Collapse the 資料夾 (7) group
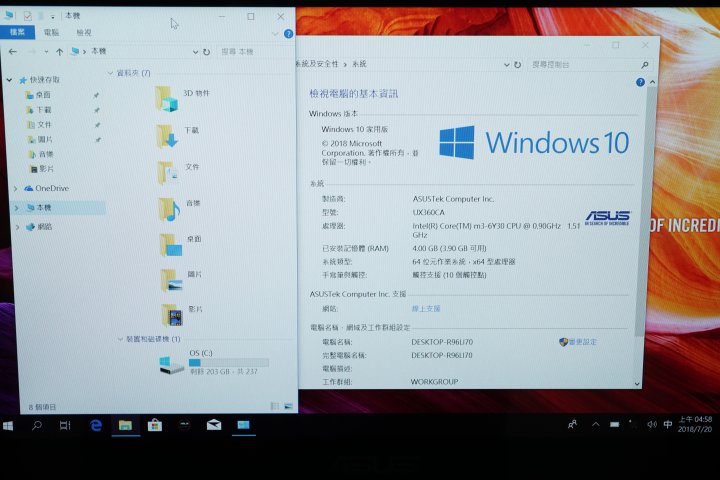Screen dimensions: 720x480 (x=111, y=73)
